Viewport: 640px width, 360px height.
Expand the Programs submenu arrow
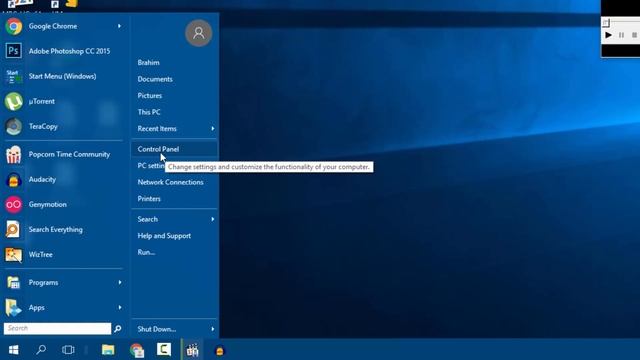(120, 282)
